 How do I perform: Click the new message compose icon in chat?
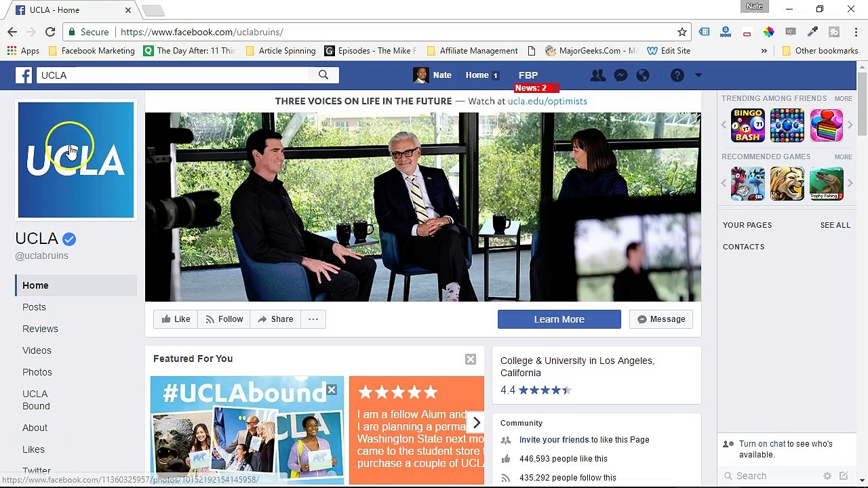pyautogui.click(x=844, y=476)
